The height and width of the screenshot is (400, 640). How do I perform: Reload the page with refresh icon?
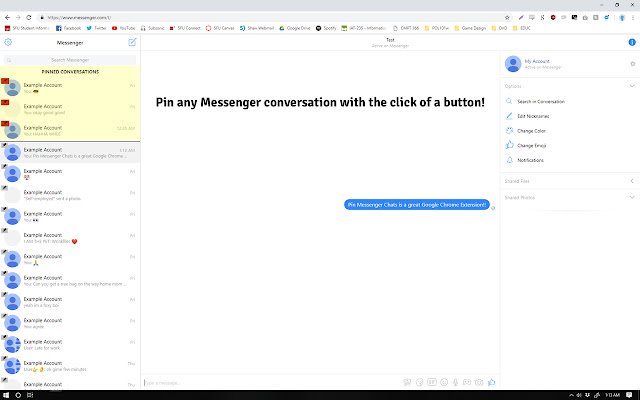tap(29, 18)
